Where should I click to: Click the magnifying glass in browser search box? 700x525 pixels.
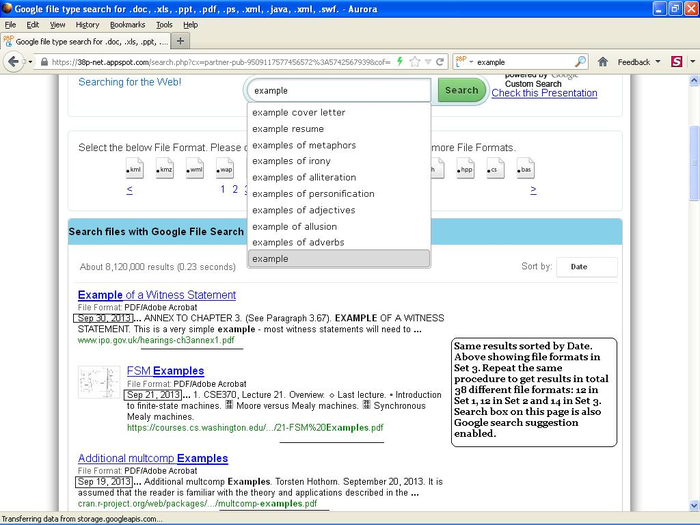click(580, 62)
